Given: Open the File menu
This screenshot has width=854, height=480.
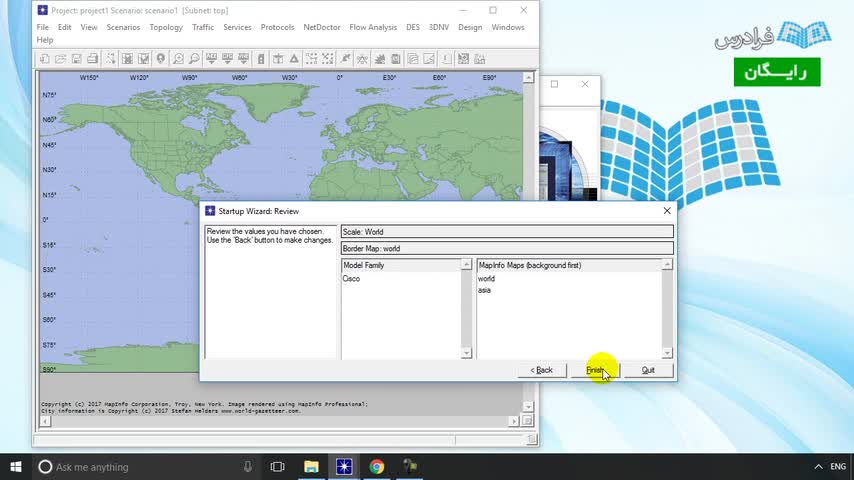Looking at the screenshot, I should point(42,27).
